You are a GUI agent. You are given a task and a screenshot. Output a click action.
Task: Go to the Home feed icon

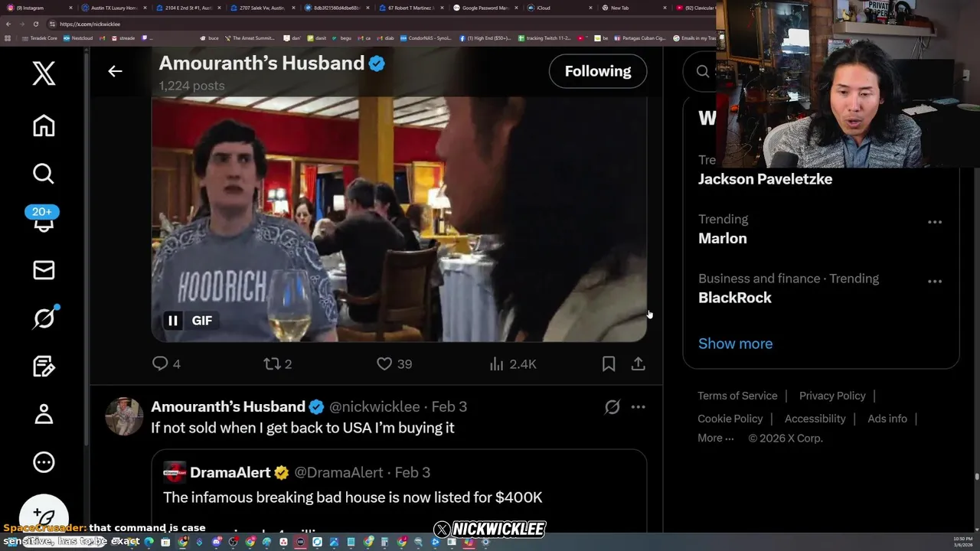[x=44, y=126]
